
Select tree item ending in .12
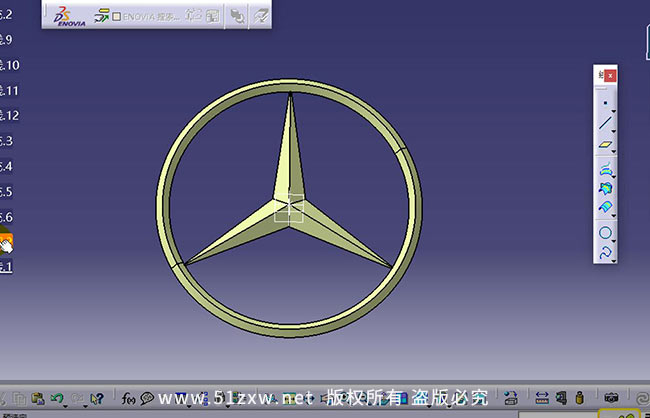9,115
